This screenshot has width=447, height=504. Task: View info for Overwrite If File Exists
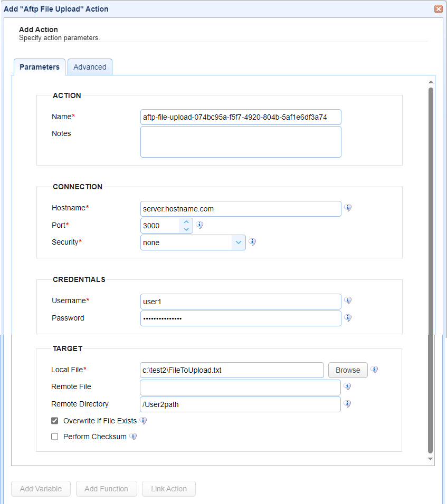pyautogui.click(x=143, y=421)
